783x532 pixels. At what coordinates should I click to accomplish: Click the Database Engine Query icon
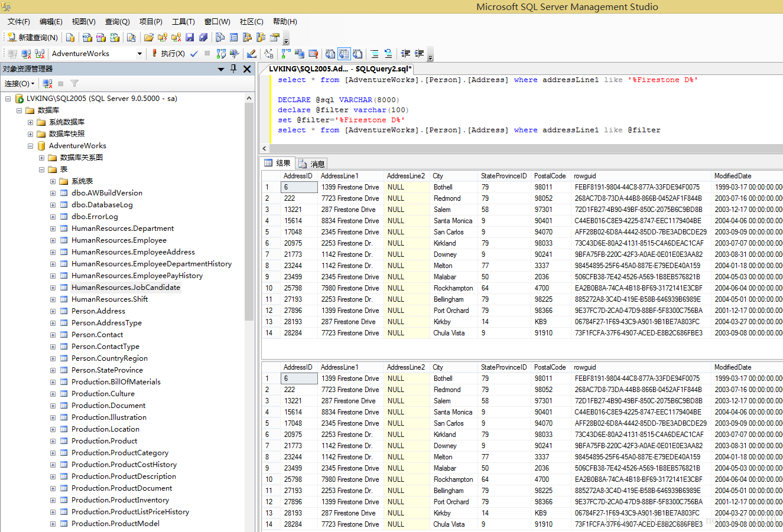tap(70, 37)
